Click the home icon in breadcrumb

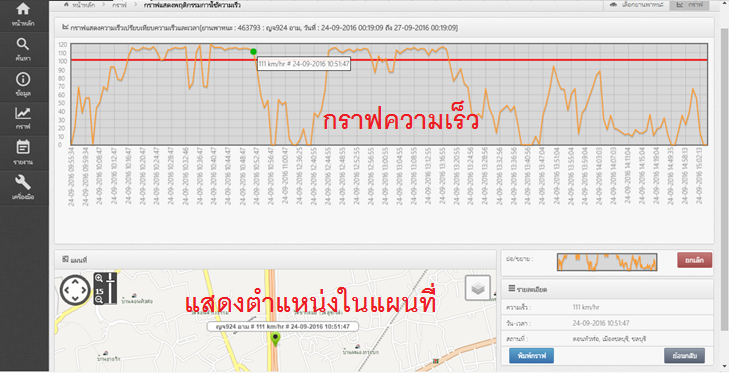66,5
